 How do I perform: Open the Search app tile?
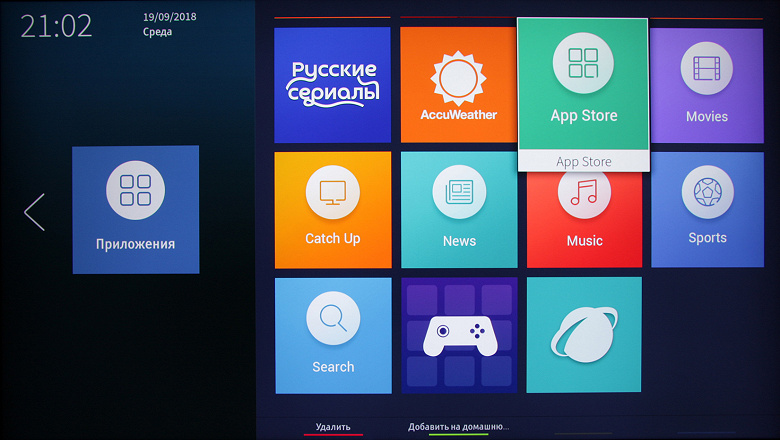pyautogui.click(x=333, y=336)
